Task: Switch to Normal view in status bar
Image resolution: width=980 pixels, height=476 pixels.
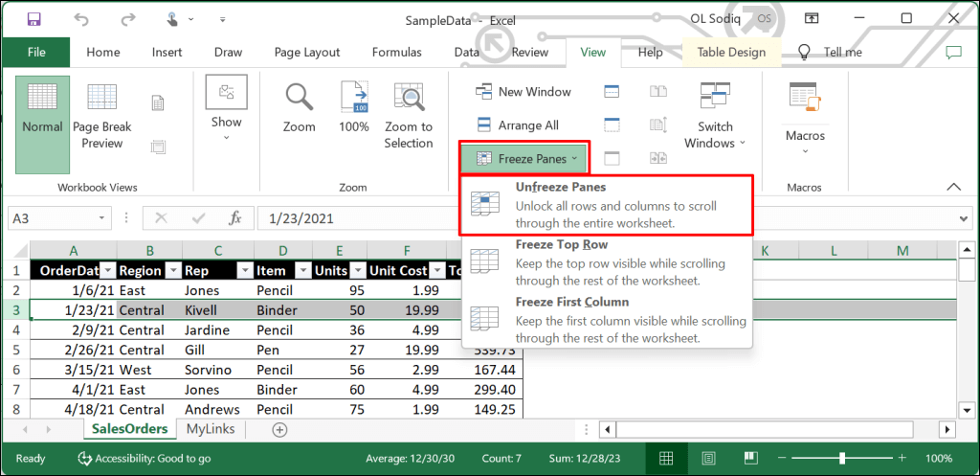Action: click(x=666, y=459)
